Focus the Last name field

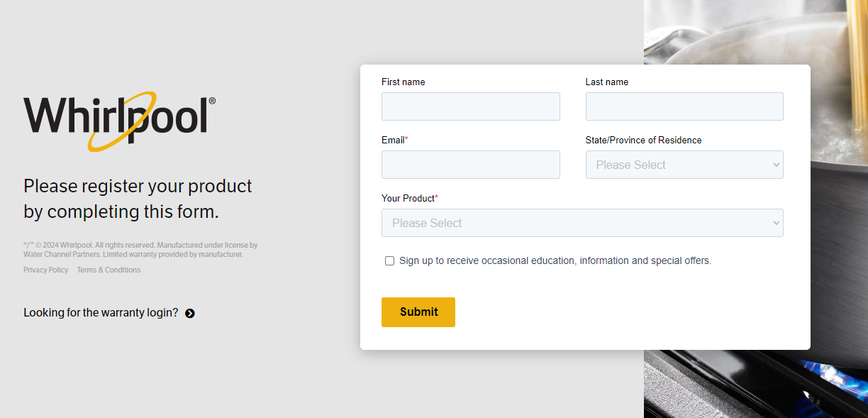[684, 106]
